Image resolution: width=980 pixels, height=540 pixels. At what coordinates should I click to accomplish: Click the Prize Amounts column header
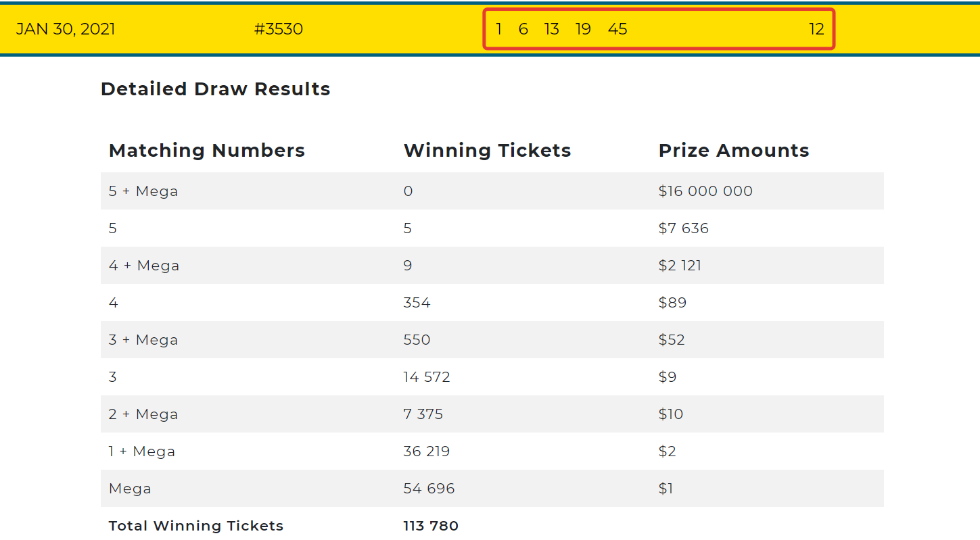734,150
